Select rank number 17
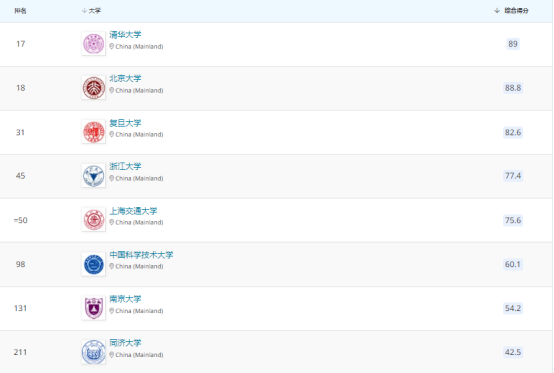This screenshot has height=373, width=554. [x=20, y=44]
